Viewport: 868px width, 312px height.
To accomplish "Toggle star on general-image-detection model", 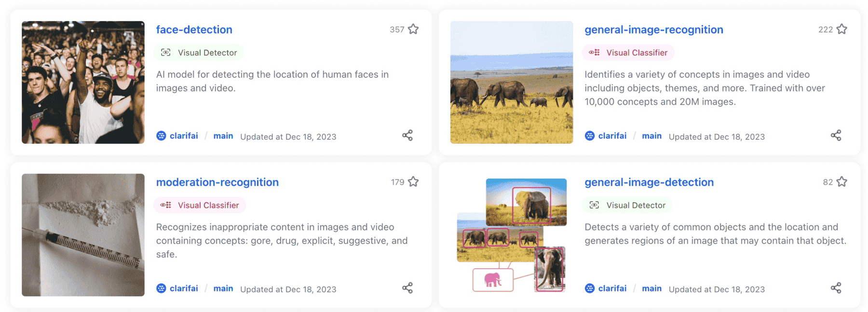I will coord(842,182).
